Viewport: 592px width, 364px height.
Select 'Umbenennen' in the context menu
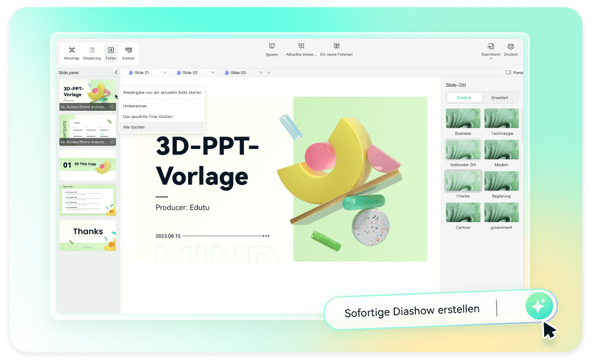coord(135,106)
